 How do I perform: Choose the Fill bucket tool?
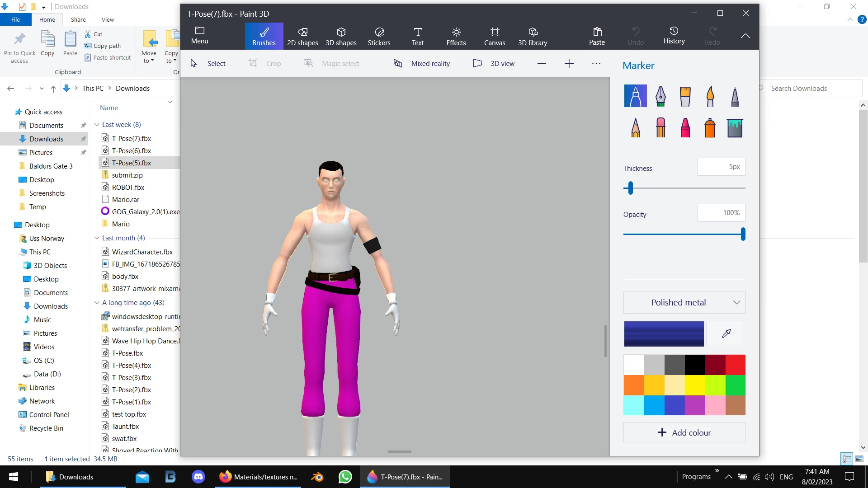click(x=735, y=128)
